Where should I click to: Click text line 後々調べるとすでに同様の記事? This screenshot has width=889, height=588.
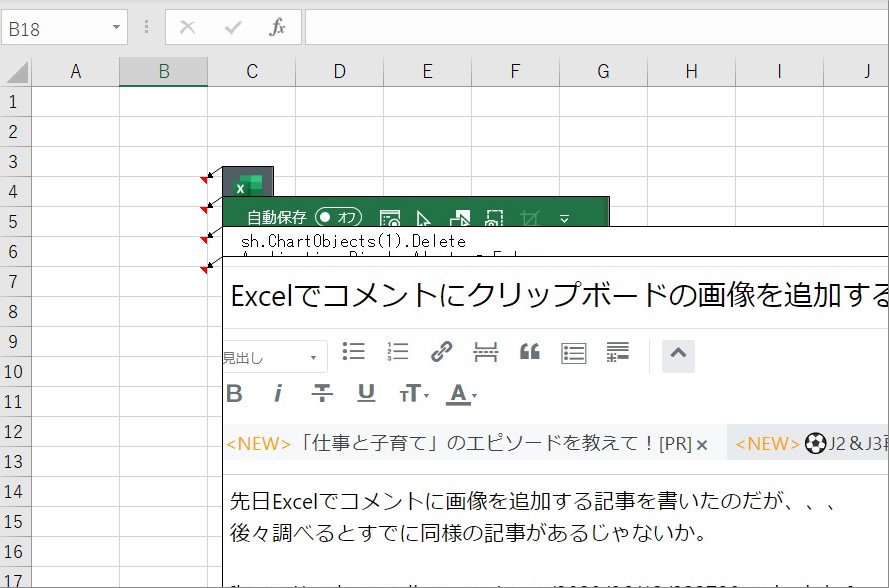click(x=468, y=533)
